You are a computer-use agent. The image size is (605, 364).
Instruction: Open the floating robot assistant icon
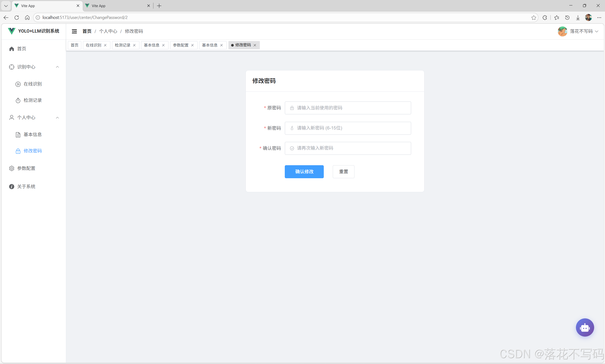tap(585, 327)
